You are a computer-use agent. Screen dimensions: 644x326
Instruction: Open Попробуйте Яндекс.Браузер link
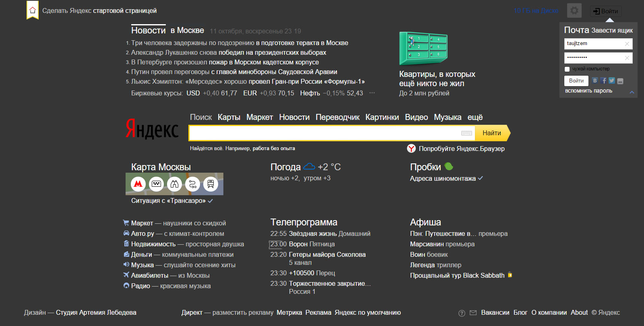click(462, 149)
